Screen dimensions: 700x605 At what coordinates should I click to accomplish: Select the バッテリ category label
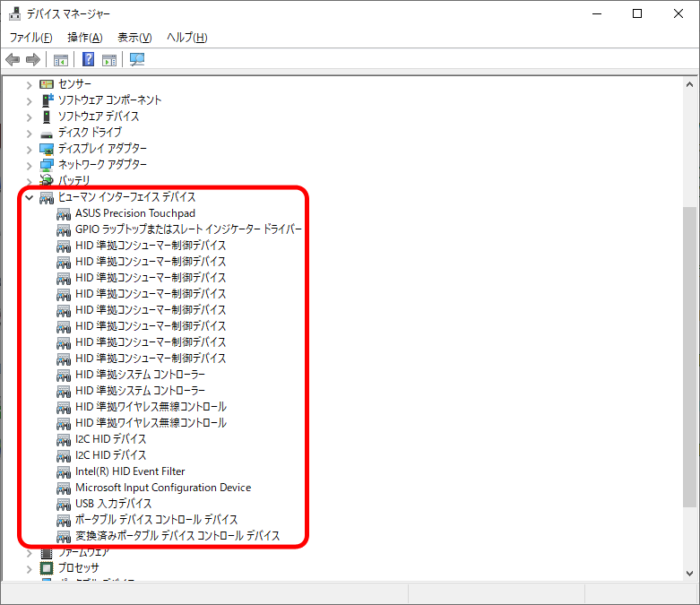73,180
